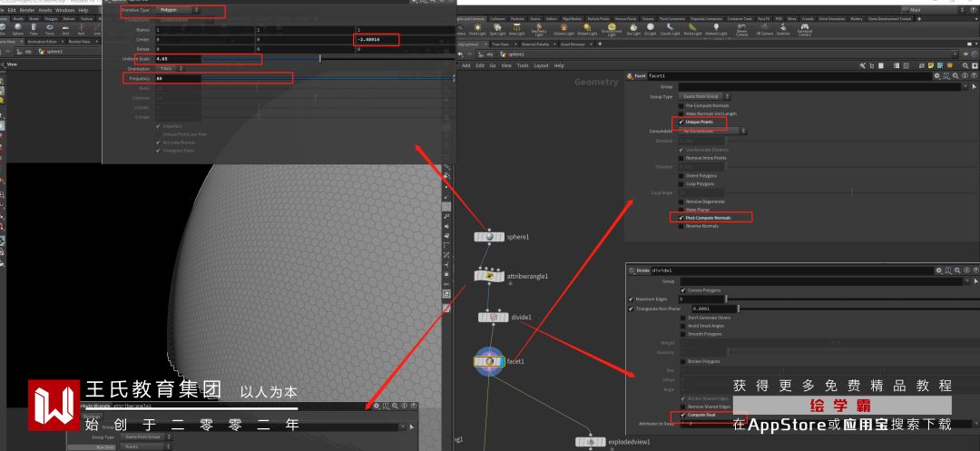Select the Environment Light shelf tool
Screen dimensions: 980x451
pyautogui.click(x=612, y=29)
